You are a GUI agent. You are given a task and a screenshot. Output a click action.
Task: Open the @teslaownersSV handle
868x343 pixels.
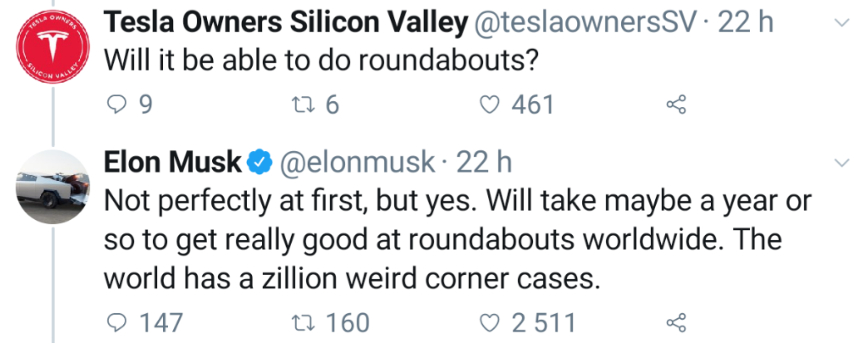(x=585, y=22)
